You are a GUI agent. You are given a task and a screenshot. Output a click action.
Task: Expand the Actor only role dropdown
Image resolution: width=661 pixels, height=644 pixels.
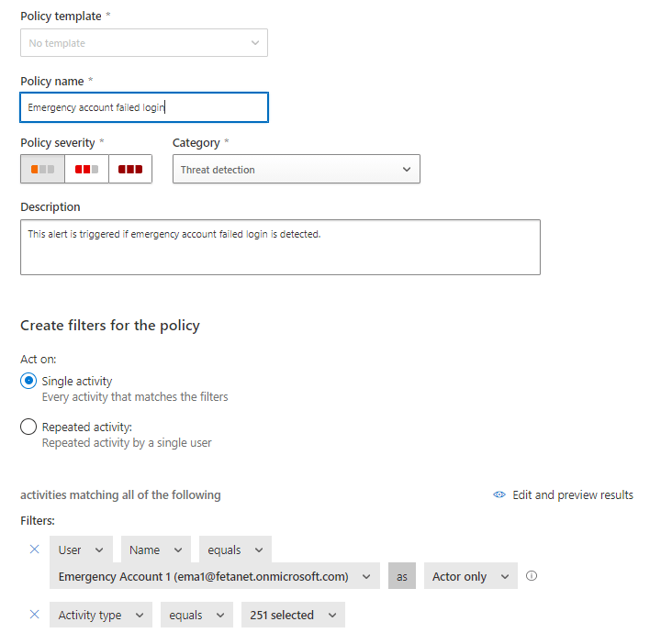pyautogui.click(x=470, y=576)
